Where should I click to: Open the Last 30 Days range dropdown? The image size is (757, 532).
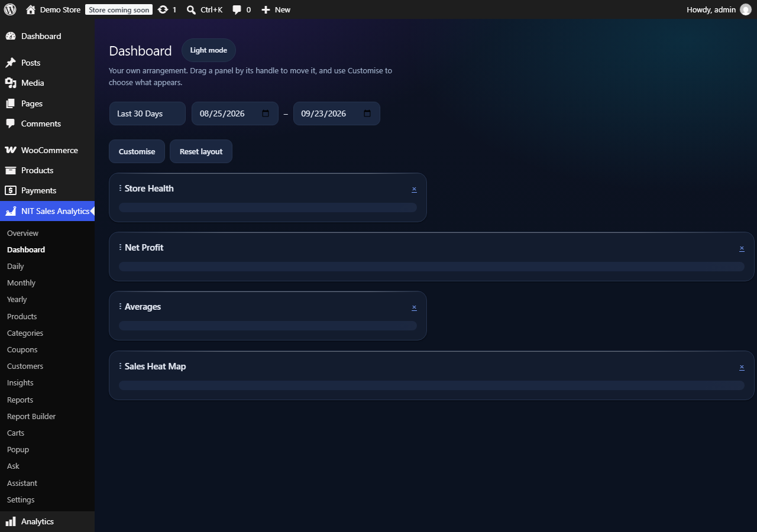pos(147,113)
